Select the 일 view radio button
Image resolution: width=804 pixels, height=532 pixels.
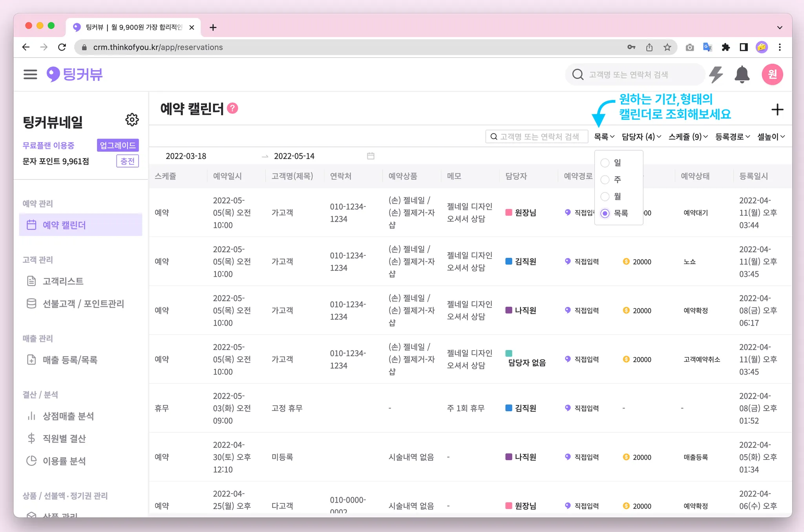605,163
